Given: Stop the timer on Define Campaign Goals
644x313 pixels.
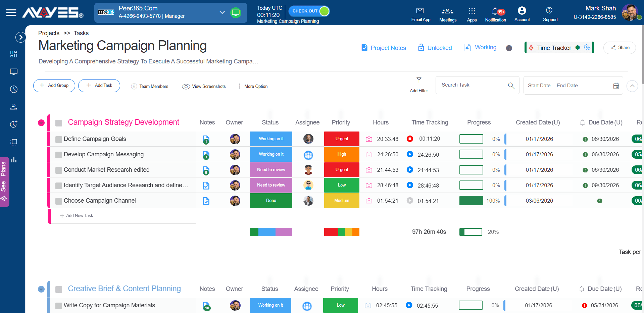Looking at the screenshot, I should click(x=410, y=139).
